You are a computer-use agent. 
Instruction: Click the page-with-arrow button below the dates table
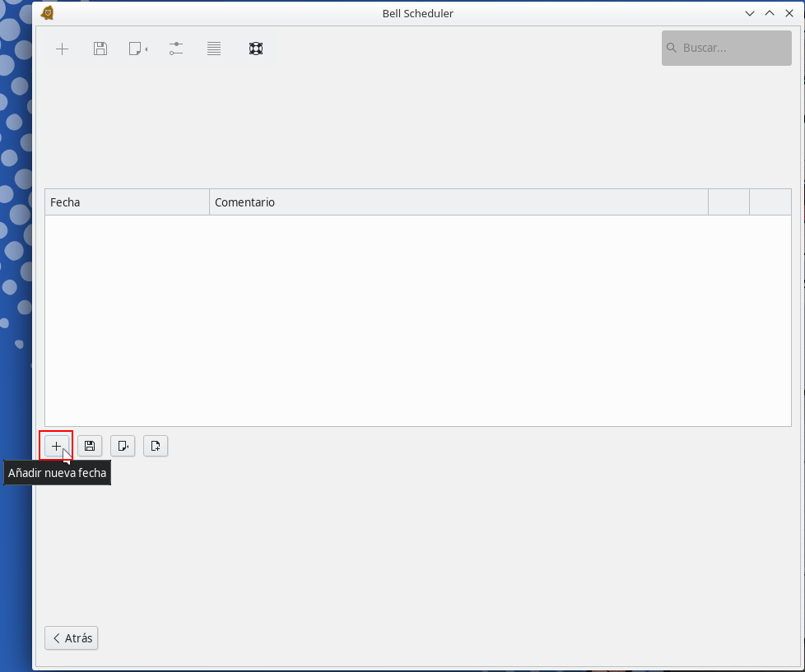123,446
